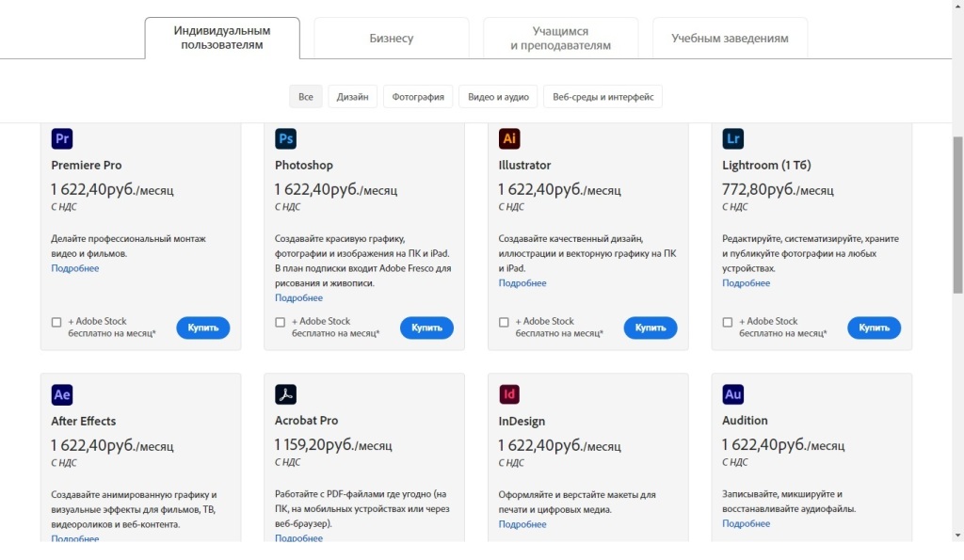Filter products by Видео и аудио
The width and height of the screenshot is (964, 560).
click(498, 97)
